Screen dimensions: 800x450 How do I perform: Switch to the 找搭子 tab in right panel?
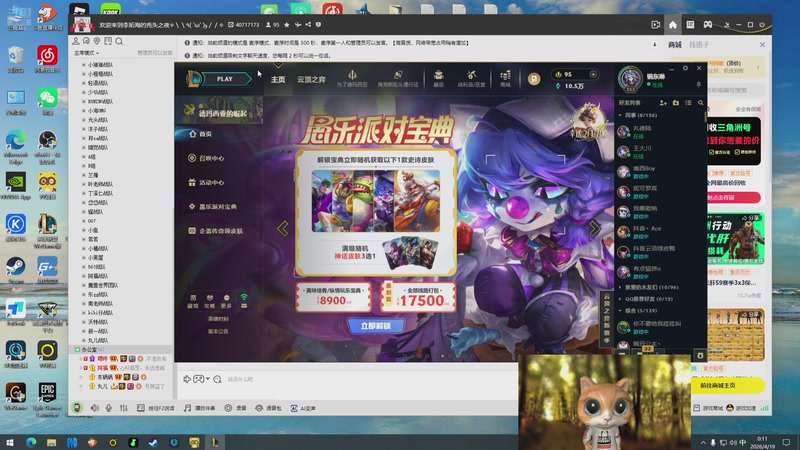(698, 45)
